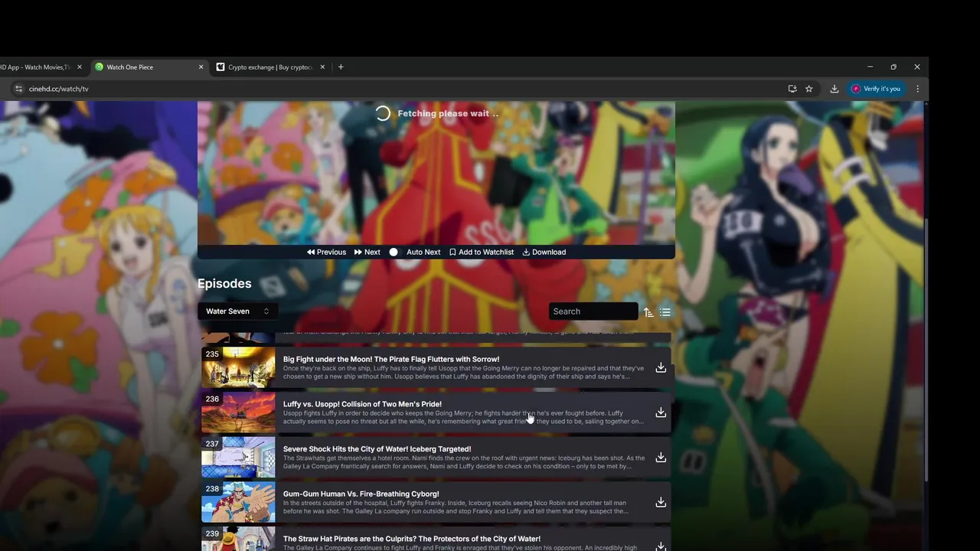Open episode 236 thumbnail
980x551 pixels.
point(238,412)
